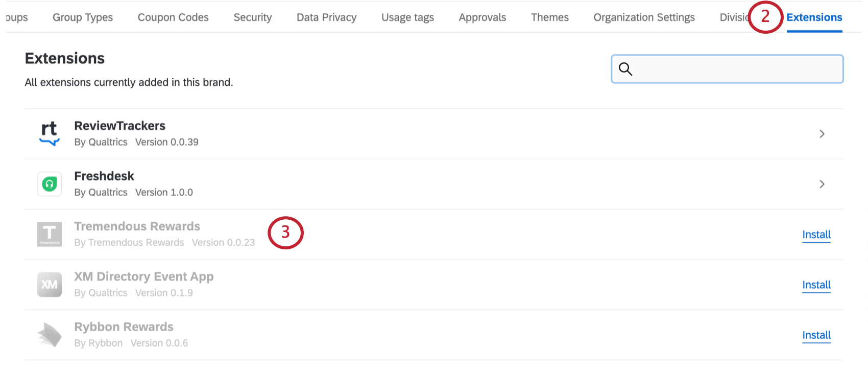Select the Data Privacy tab

327,17
